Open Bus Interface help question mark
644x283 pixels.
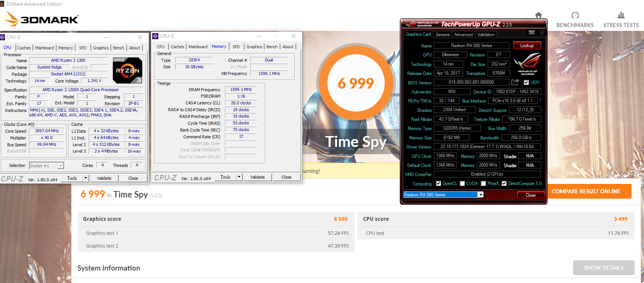click(x=540, y=101)
